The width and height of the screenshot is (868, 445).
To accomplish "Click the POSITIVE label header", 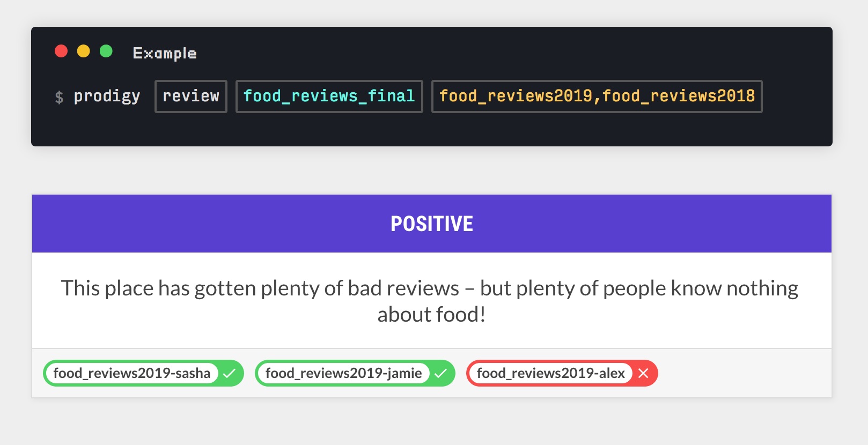I will tap(432, 224).
